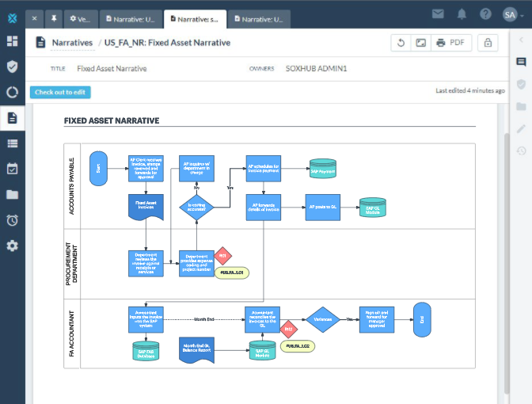Click the revert history arrow button
This screenshot has height=404, width=532.
[401, 43]
